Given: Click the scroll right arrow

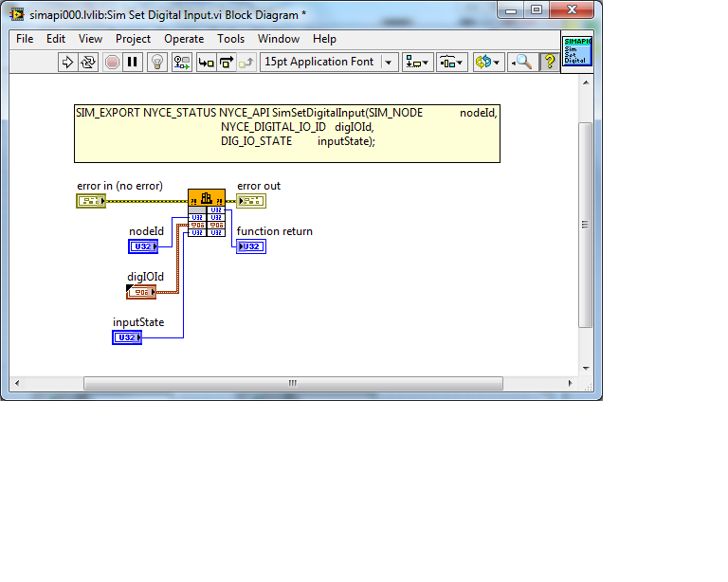Looking at the screenshot, I should 571,383.
